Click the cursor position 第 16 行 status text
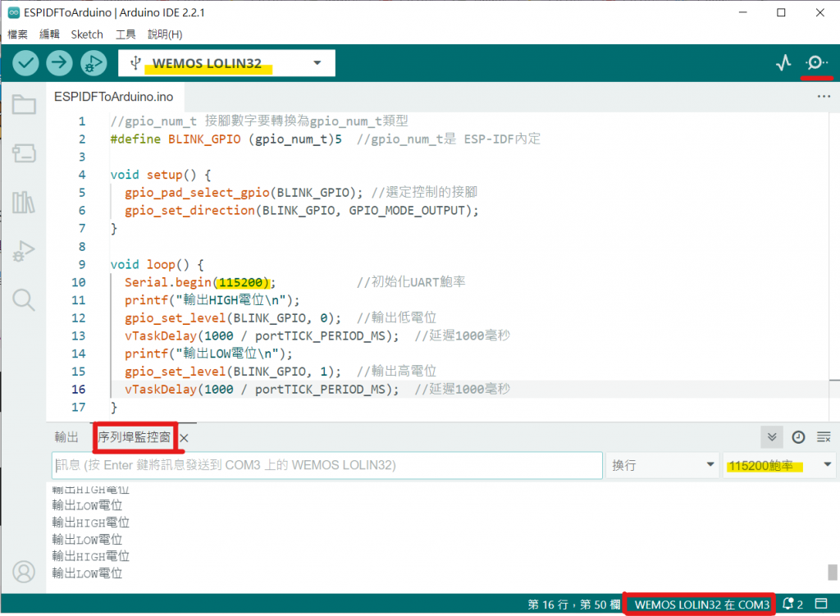Viewport: 840px width, 616px height. (573, 605)
